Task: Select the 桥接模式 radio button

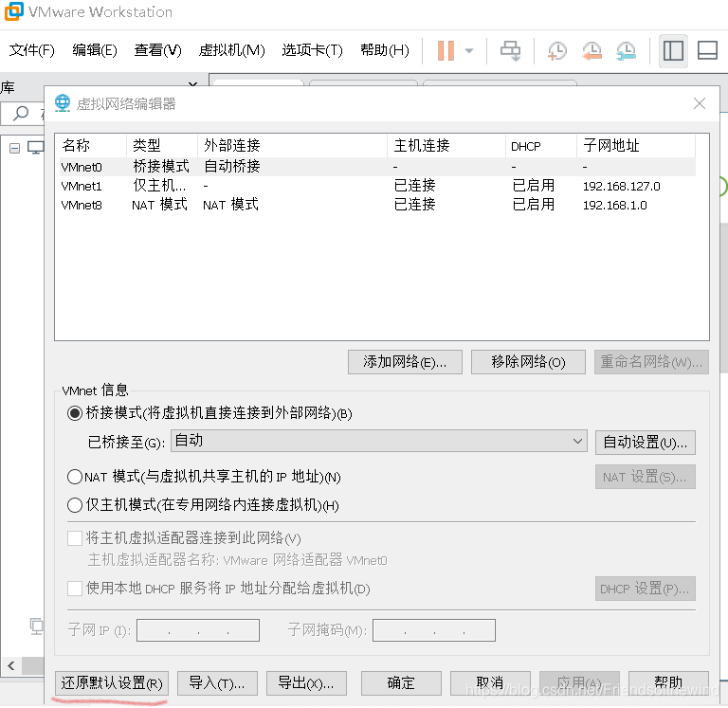Action: 75,413
